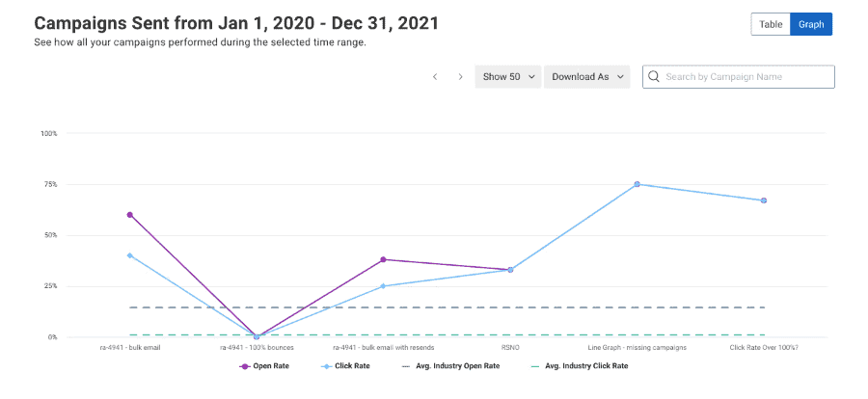Click the Click Rate point for bulk email
The width and height of the screenshot is (868, 399).
129,255
